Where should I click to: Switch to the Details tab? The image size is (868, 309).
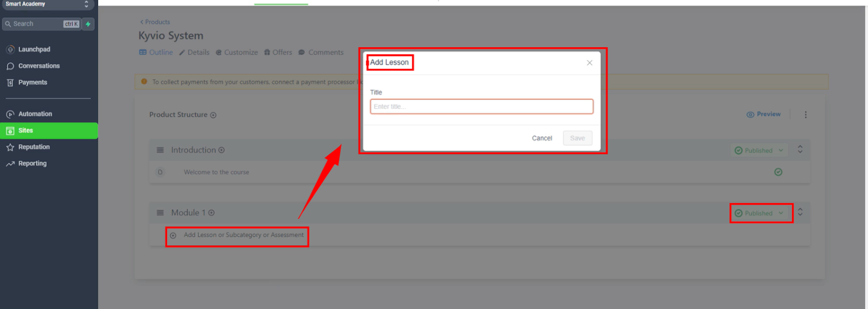194,53
